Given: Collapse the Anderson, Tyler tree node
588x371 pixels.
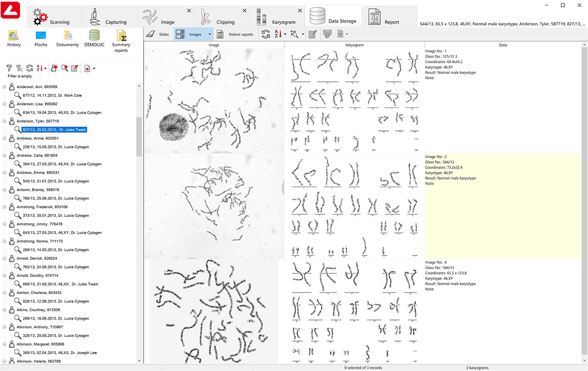Looking at the screenshot, I should coord(5,121).
